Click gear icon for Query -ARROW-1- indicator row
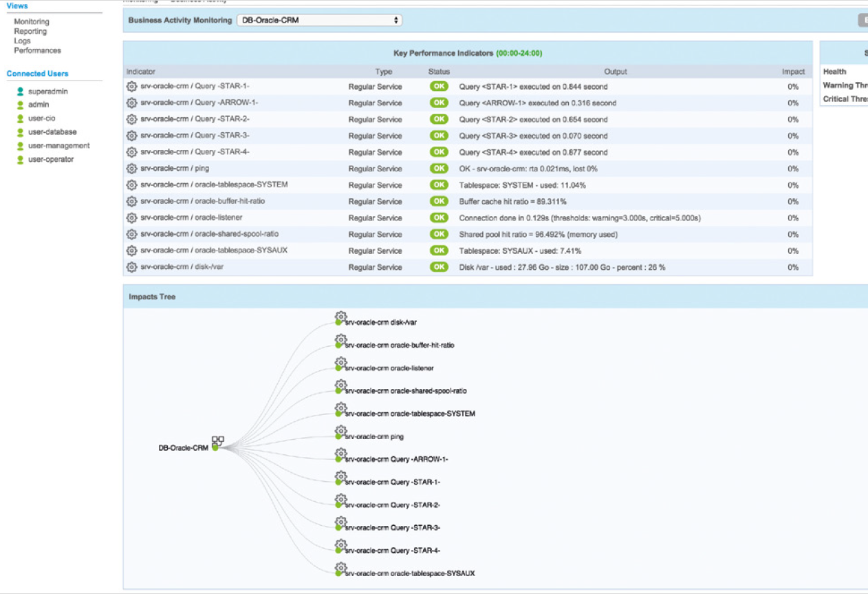Screen dimensions: 868x594 point(131,103)
